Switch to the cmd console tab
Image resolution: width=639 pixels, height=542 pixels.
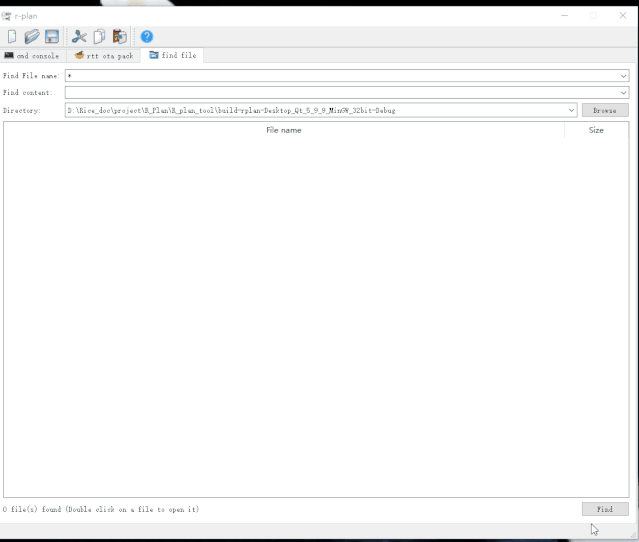pyautogui.click(x=32, y=55)
